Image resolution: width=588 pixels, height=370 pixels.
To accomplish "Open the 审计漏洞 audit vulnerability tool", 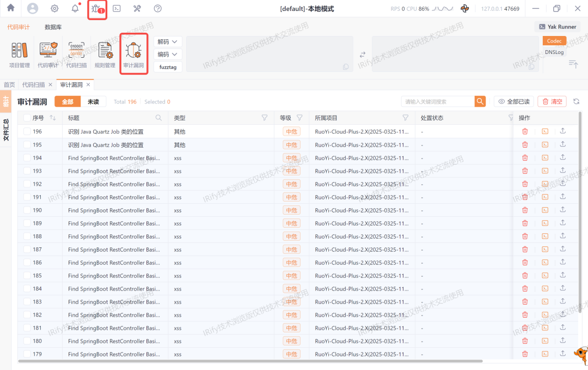I will point(133,55).
